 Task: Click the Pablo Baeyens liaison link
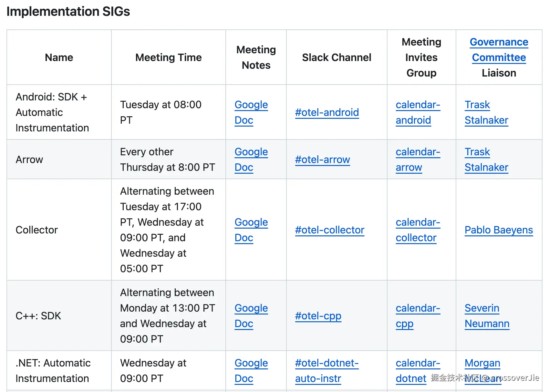coord(498,230)
